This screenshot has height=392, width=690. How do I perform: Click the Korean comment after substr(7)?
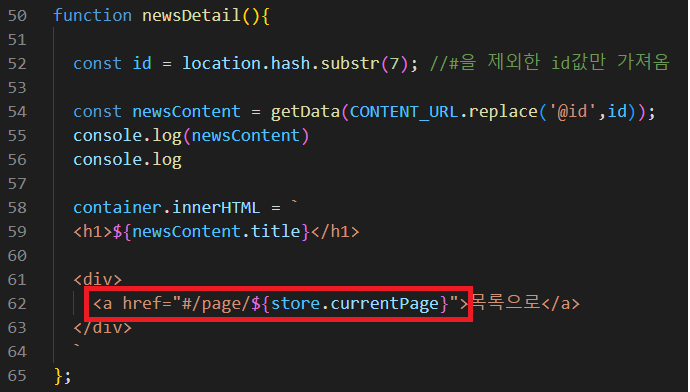pyautogui.click(x=550, y=62)
